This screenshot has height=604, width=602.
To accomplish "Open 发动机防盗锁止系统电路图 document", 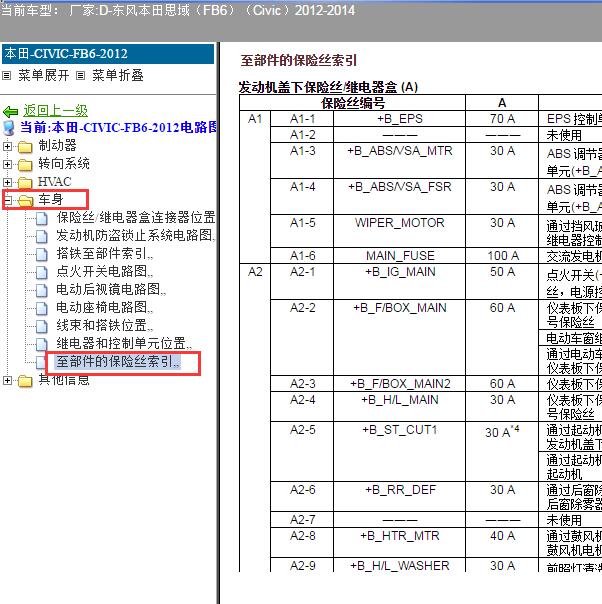I will [136, 235].
